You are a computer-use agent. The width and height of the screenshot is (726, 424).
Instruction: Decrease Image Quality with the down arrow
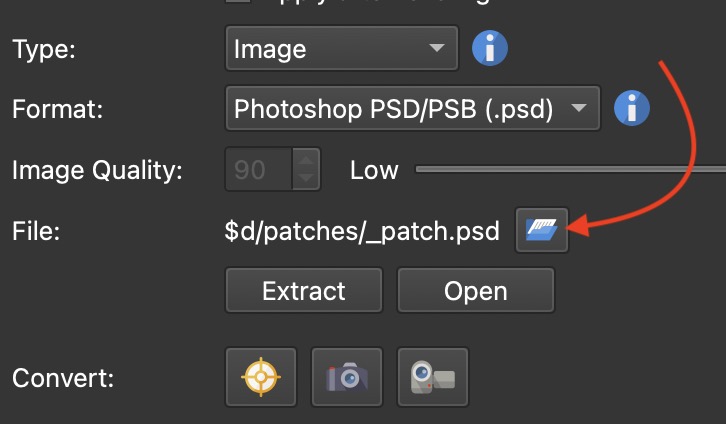coord(305,180)
